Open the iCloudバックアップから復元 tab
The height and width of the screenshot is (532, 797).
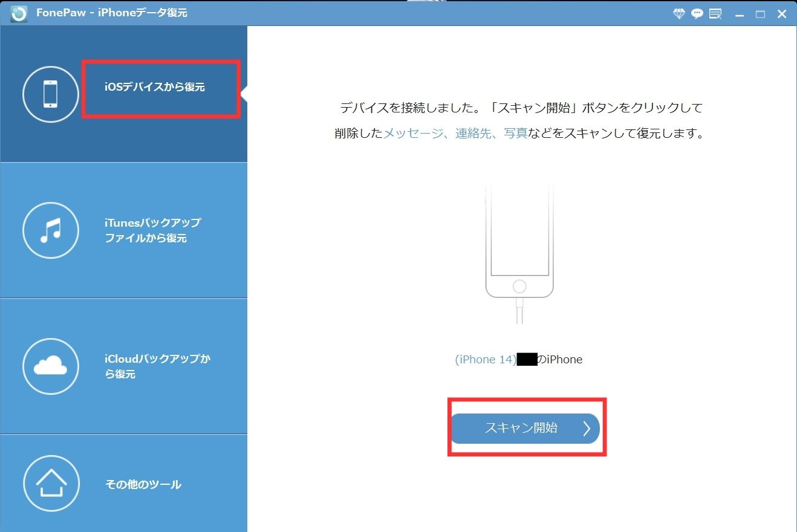(x=157, y=366)
